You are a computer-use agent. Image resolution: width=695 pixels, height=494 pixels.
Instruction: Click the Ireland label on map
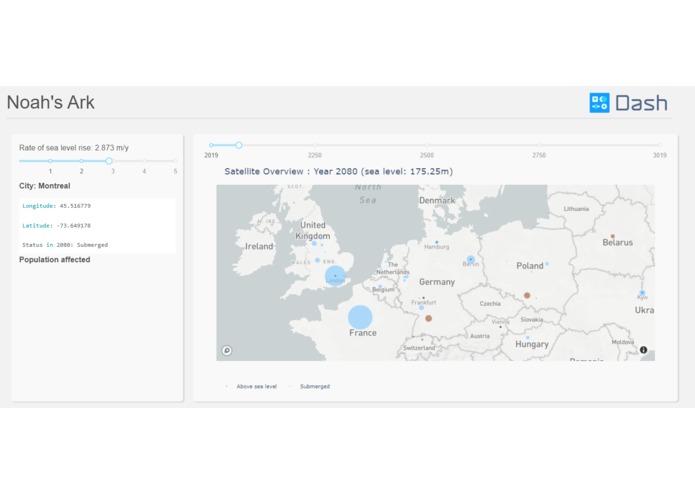(259, 246)
